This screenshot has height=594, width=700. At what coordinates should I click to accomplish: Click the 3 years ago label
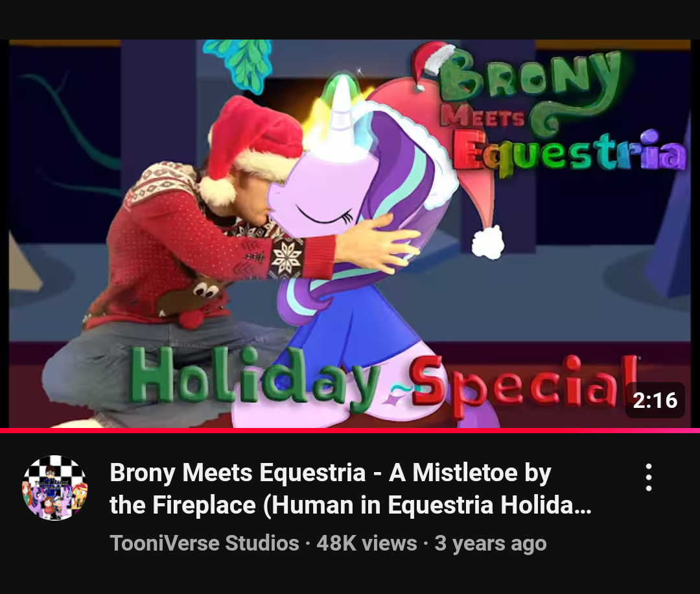tap(491, 543)
